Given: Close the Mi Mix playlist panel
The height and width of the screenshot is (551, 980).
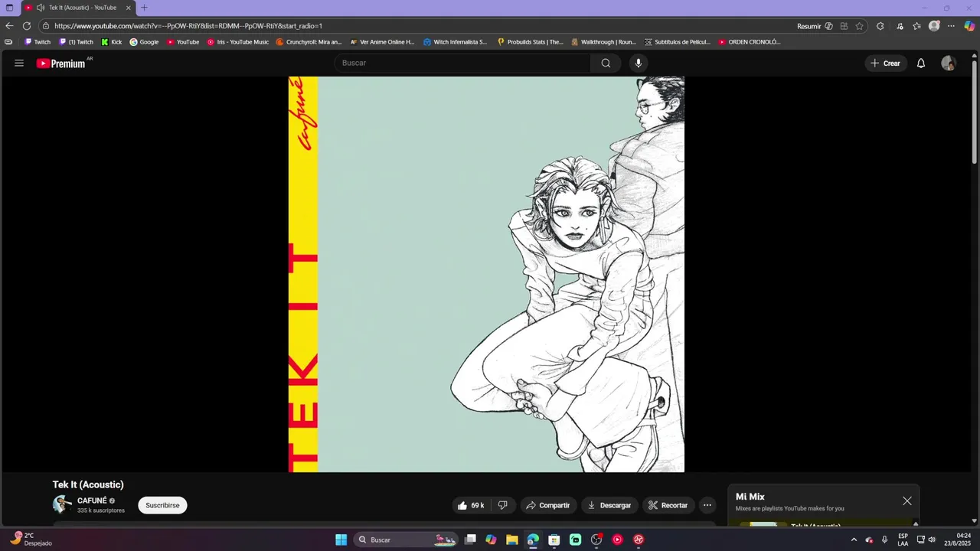Looking at the screenshot, I should click(907, 501).
